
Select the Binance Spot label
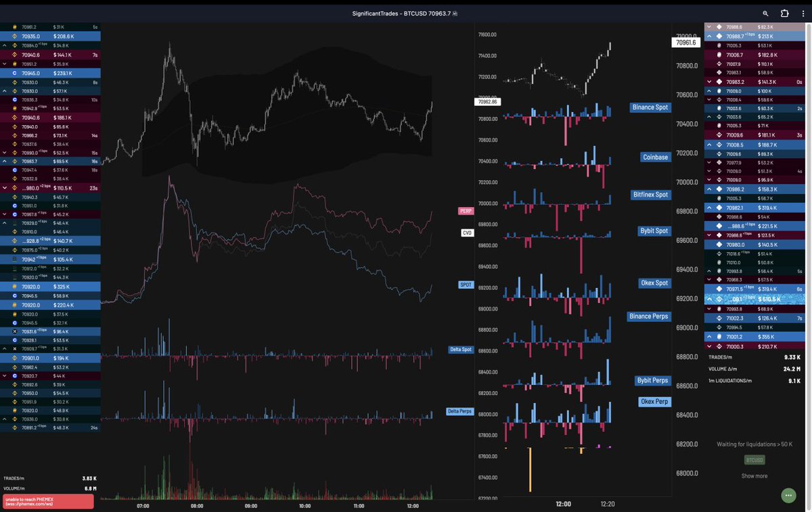point(650,108)
